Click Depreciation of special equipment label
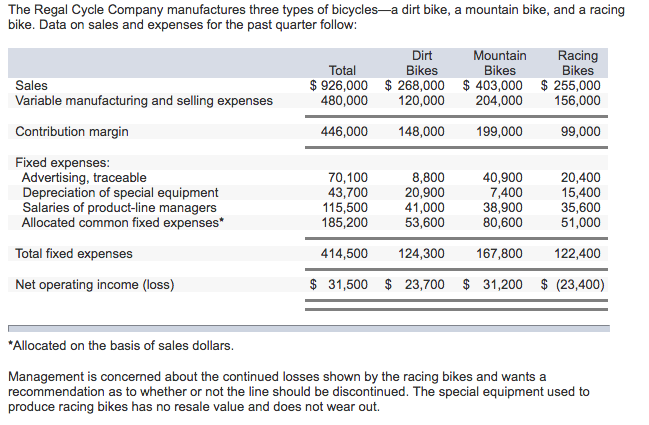649x425 pixels. tap(120, 193)
